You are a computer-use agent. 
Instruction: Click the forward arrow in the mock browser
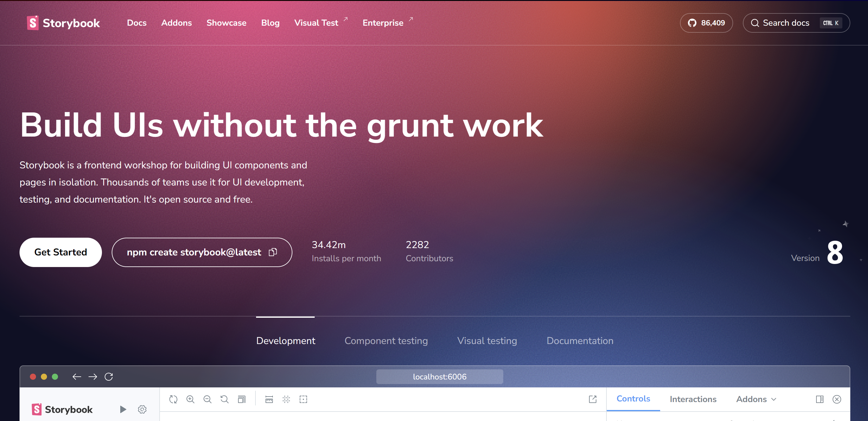(93, 376)
